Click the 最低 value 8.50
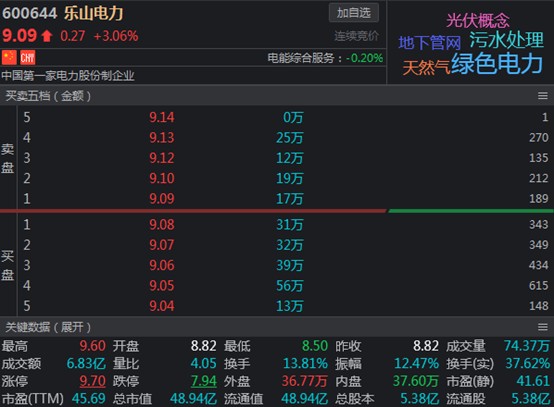This screenshot has height=407, width=554. [315, 346]
